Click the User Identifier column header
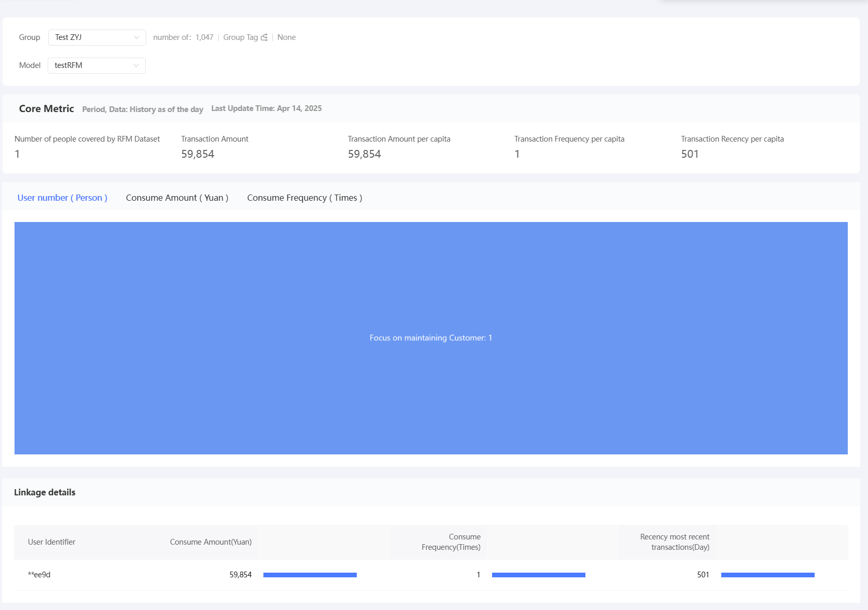 tap(52, 542)
